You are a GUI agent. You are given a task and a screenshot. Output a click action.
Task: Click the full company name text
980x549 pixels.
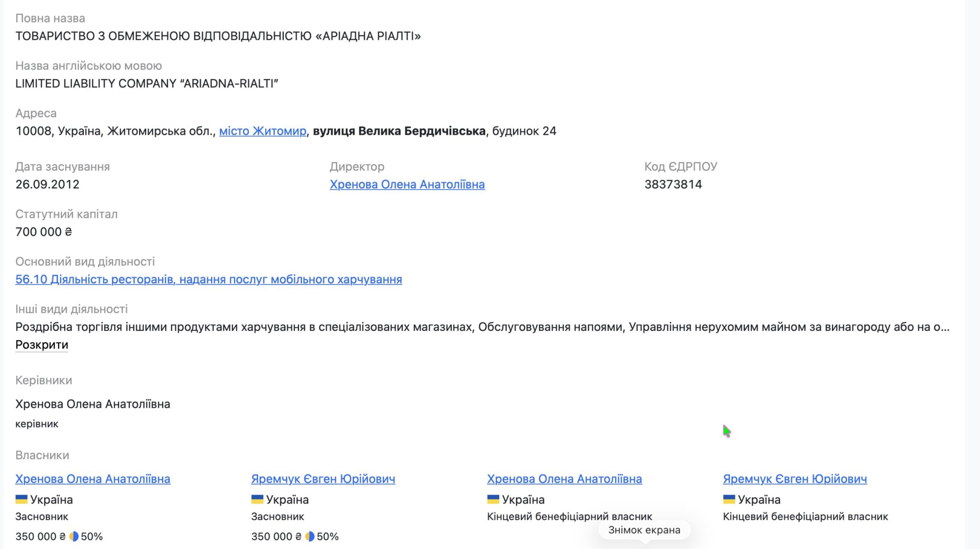click(218, 36)
